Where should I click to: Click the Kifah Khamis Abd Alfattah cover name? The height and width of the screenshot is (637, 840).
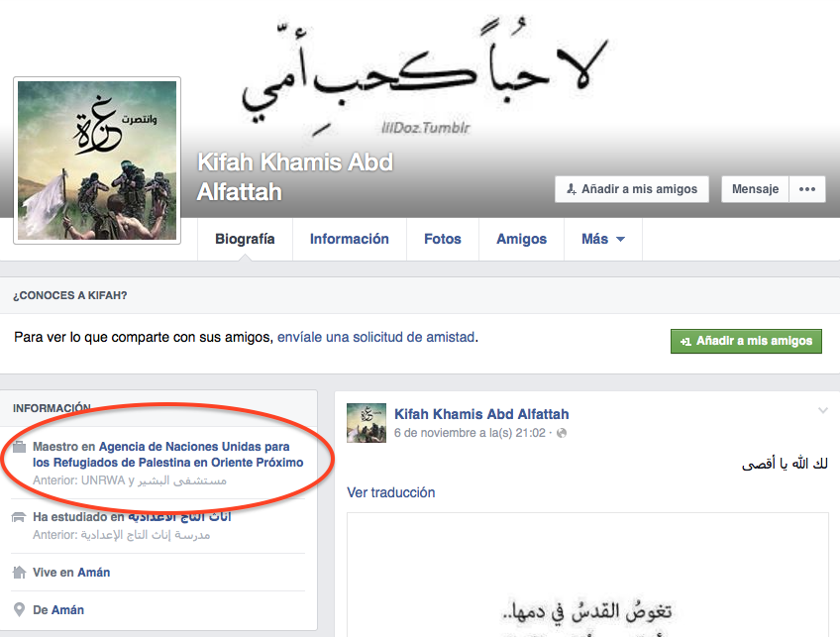[x=295, y=176]
